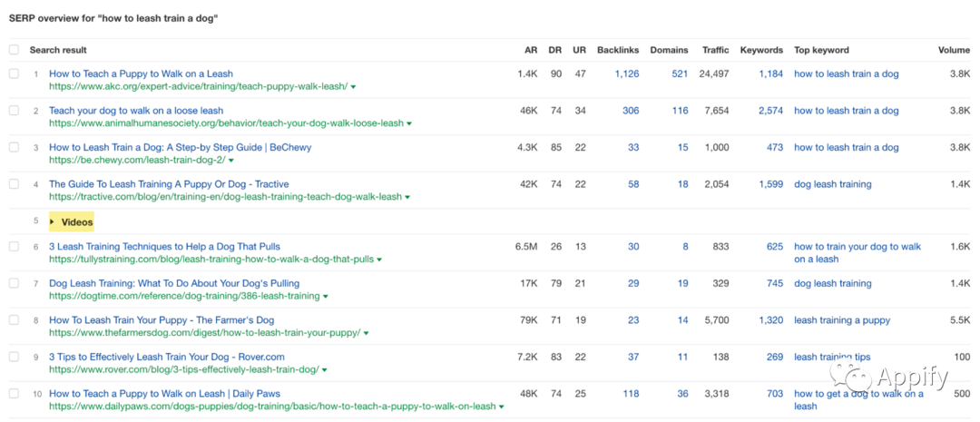Open dropdown arrow after rover.com URL

[325, 370]
